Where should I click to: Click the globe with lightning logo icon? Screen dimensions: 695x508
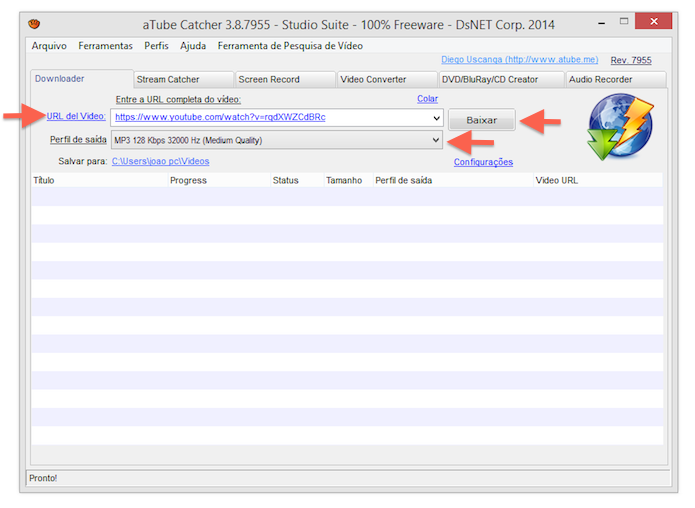coord(621,126)
